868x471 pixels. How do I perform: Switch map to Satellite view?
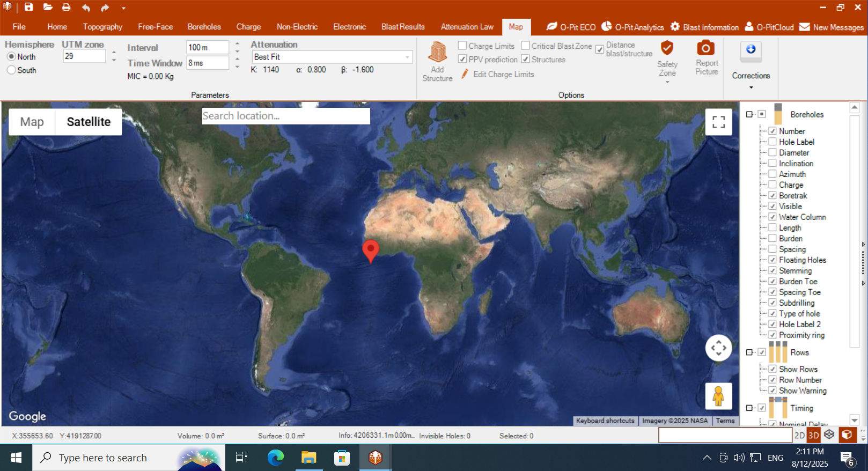pyautogui.click(x=89, y=122)
